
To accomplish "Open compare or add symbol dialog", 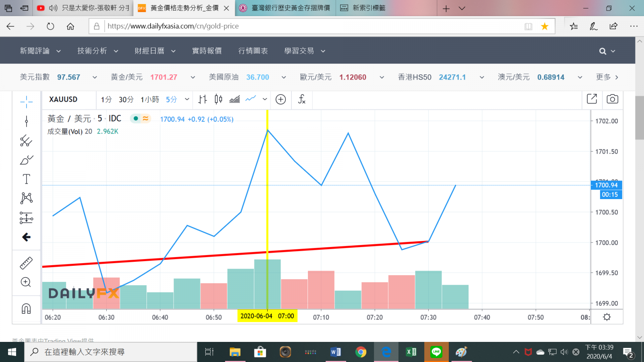I will [x=281, y=99].
